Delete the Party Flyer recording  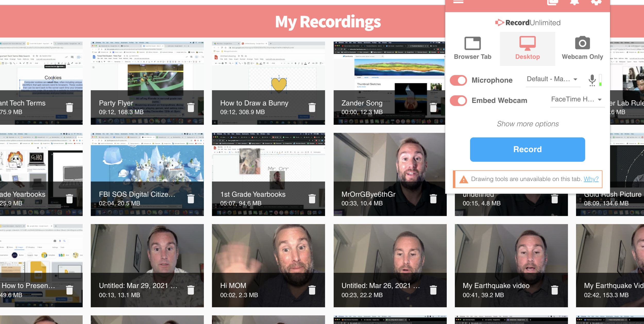191,107
